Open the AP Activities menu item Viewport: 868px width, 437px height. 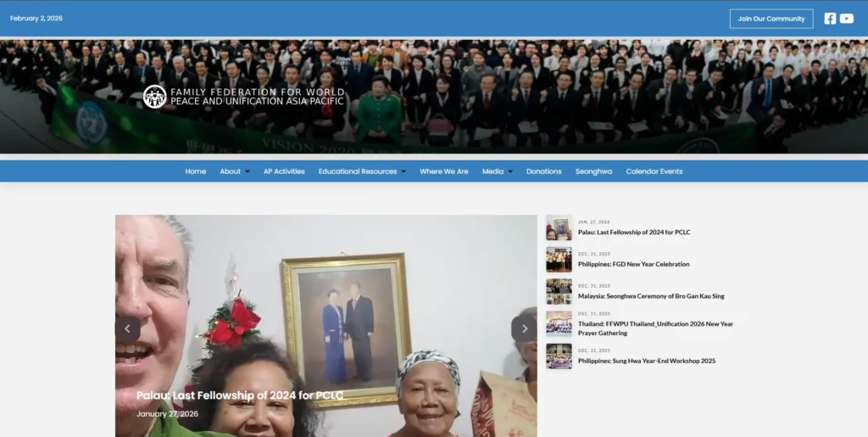pos(284,171)
